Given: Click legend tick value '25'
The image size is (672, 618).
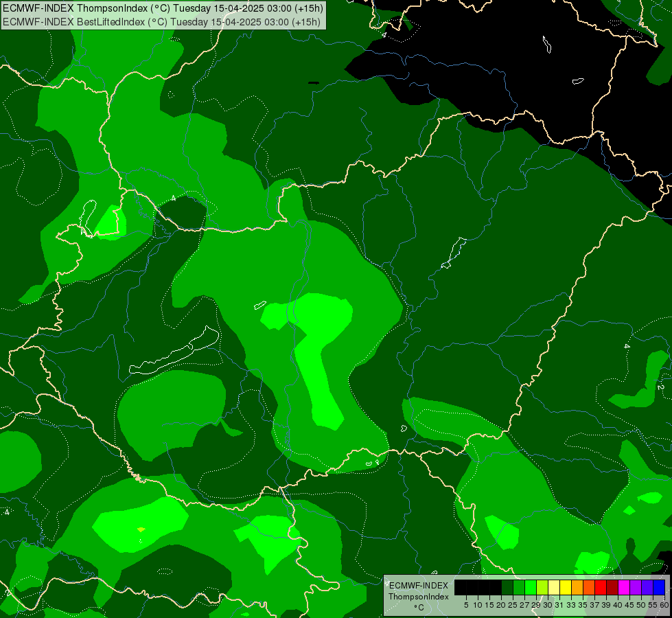Looking at the screenshot, I should coord(513,605).
